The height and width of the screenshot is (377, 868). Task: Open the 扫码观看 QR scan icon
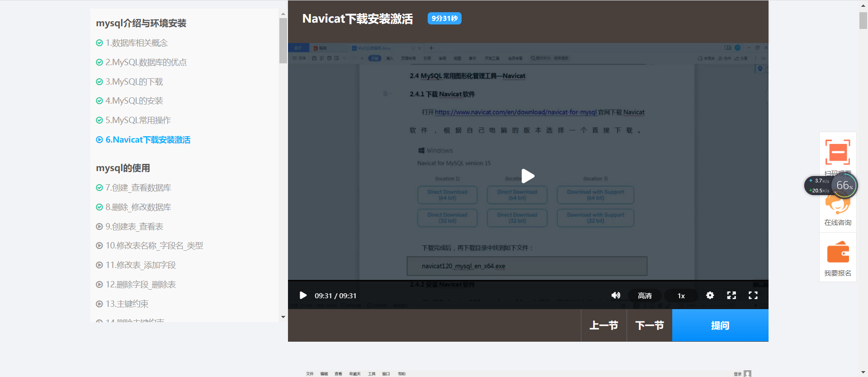pyautogui.click(x=838, y=152)
